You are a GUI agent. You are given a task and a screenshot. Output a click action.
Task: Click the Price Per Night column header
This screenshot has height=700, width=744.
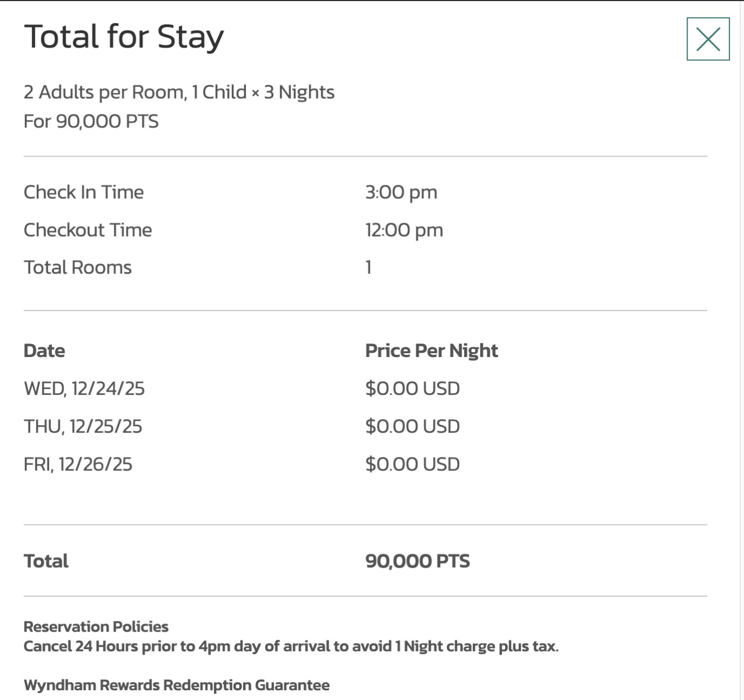click(431, 351)
